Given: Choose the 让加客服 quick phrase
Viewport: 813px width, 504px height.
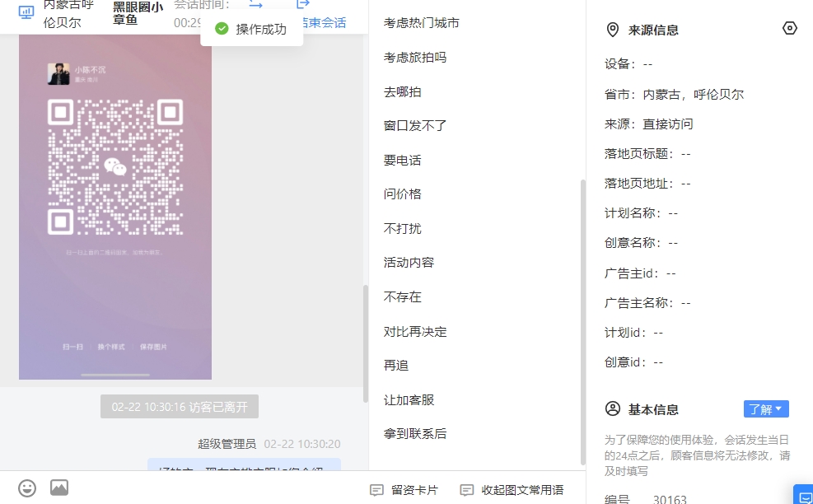Looking at the screenshot, I should 409,399.
